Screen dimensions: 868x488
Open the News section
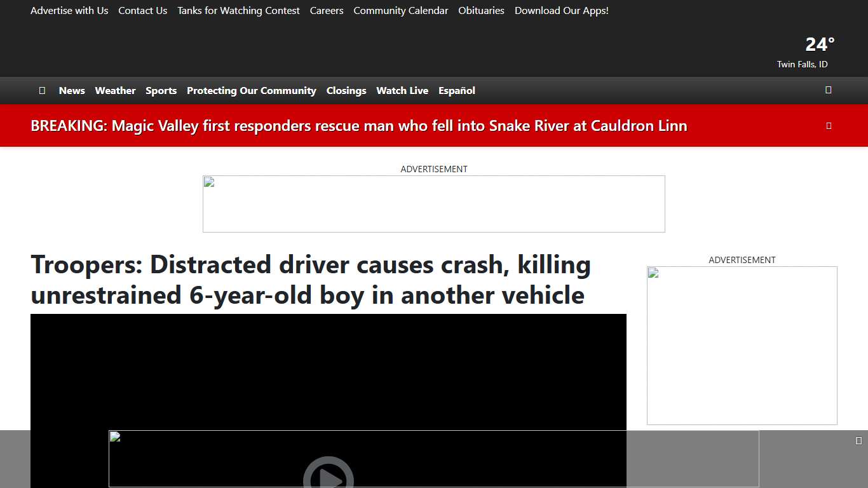[72, 90]
